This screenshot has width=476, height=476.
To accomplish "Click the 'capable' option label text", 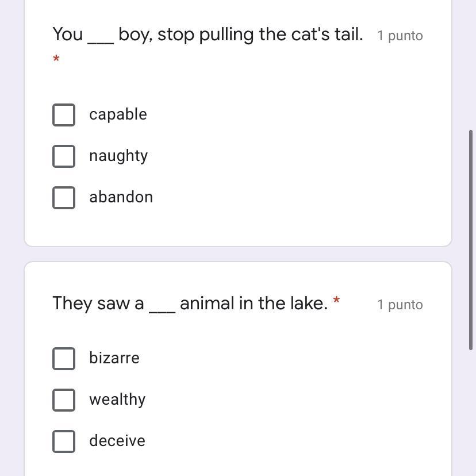I will tap(118, 114).
